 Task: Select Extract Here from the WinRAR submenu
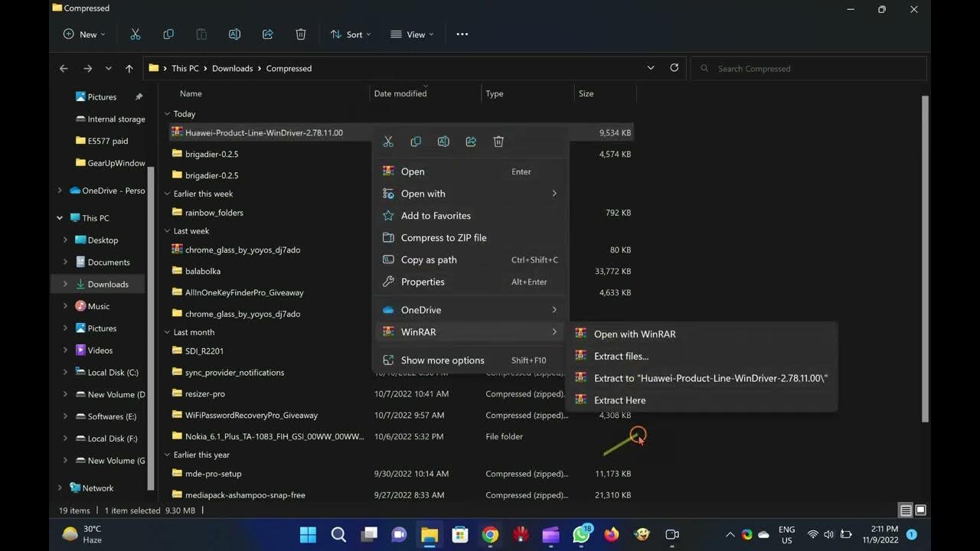(619, 399)
